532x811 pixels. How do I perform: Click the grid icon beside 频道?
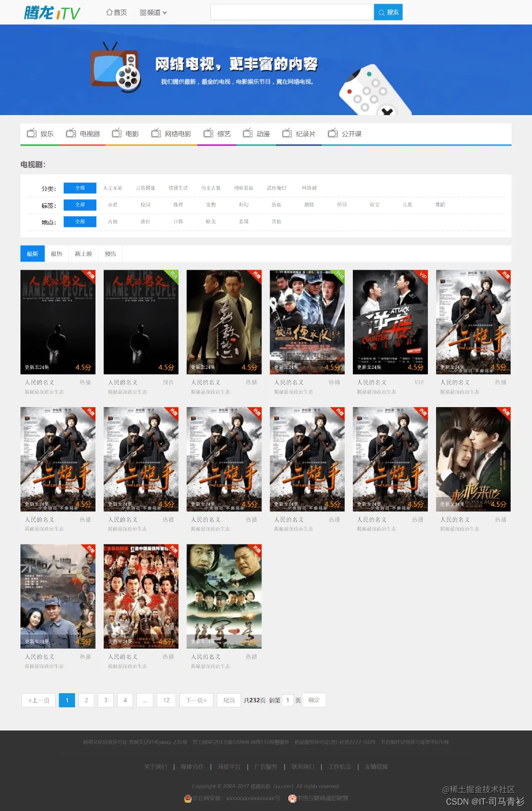click(x=143, y=13)
